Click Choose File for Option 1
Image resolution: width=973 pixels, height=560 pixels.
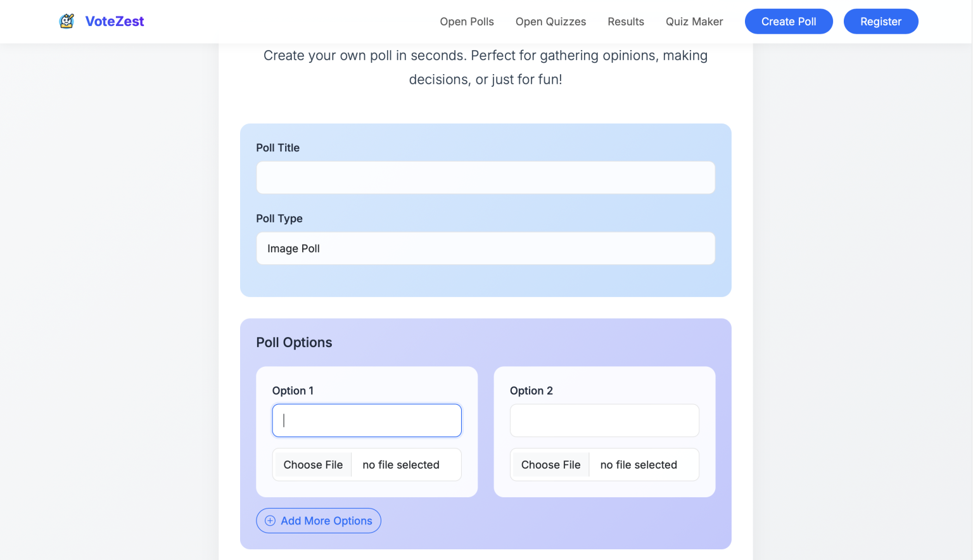tap(313, 464)
